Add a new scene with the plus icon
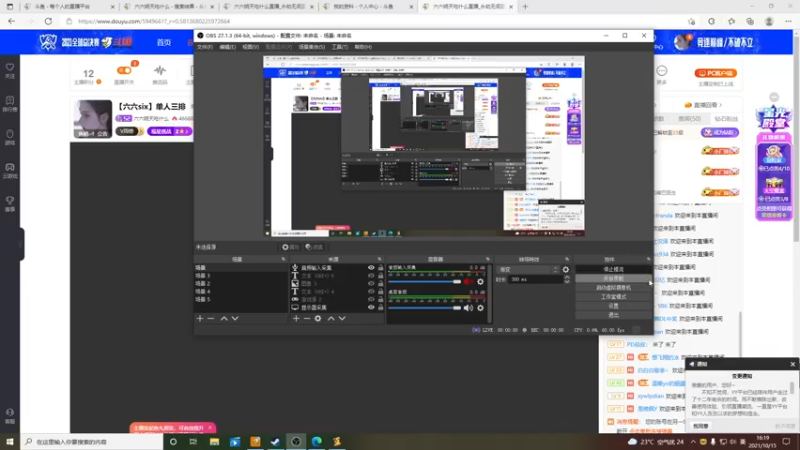 [200, 318]
